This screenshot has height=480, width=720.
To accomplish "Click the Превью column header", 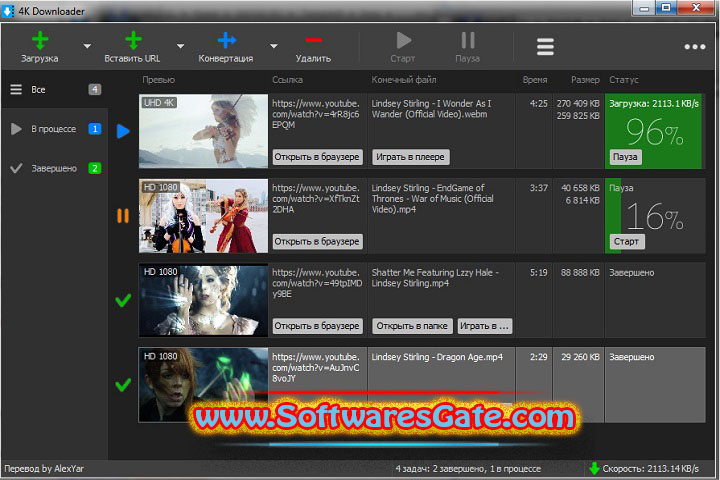I will pyautogui.click(x=158, y=80).
